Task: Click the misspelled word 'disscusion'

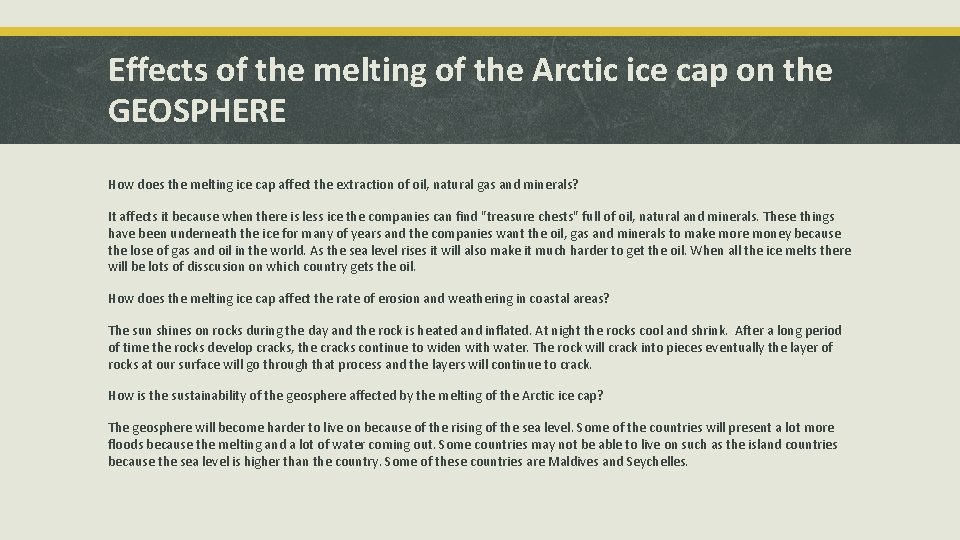Action: click(x=216, y=266)
